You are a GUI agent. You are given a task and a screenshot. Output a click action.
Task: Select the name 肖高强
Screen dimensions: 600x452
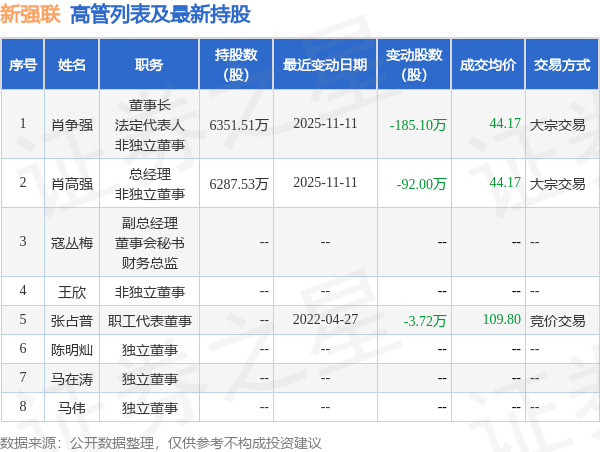point(72,184)
